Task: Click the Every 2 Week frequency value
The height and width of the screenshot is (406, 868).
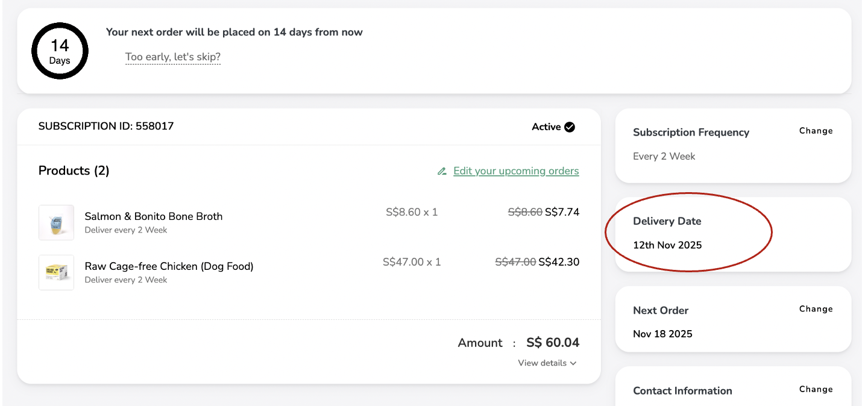Action: coord(664,156)
